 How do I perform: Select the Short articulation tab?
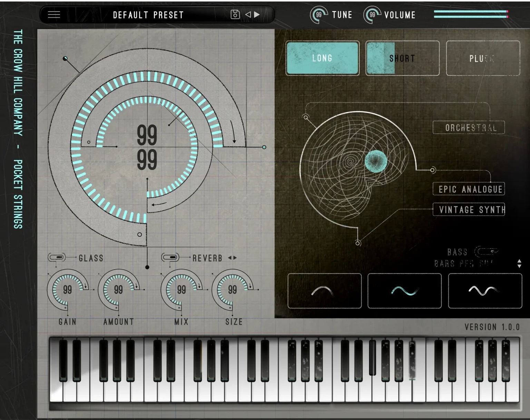coord(402,58)
